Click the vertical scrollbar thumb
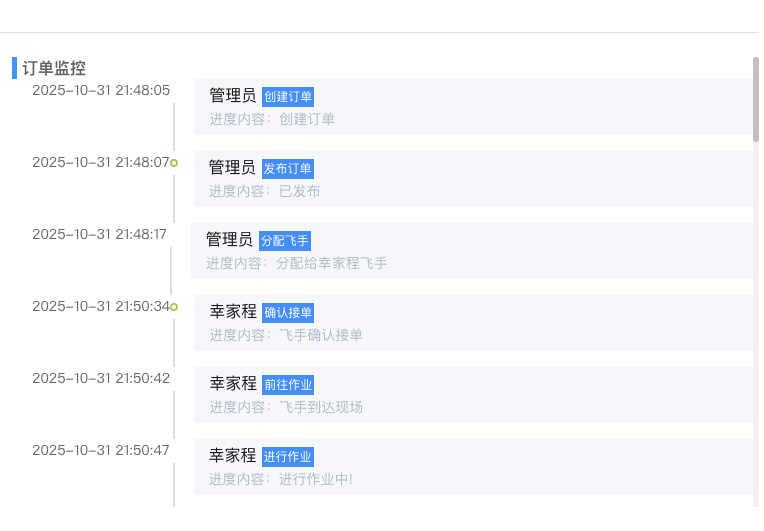The height and width of the screenshot is (531, 764). tap(756, 98)
